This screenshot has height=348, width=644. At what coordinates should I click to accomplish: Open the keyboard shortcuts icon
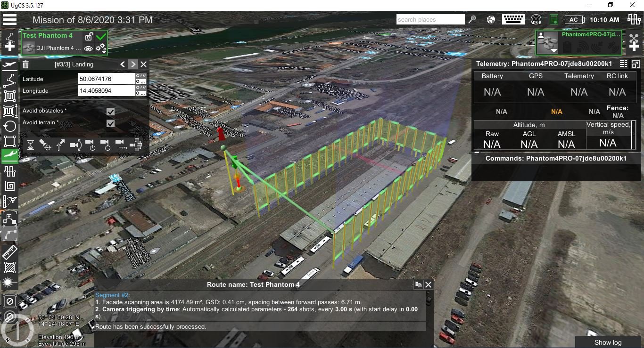(x=513, y=19)
